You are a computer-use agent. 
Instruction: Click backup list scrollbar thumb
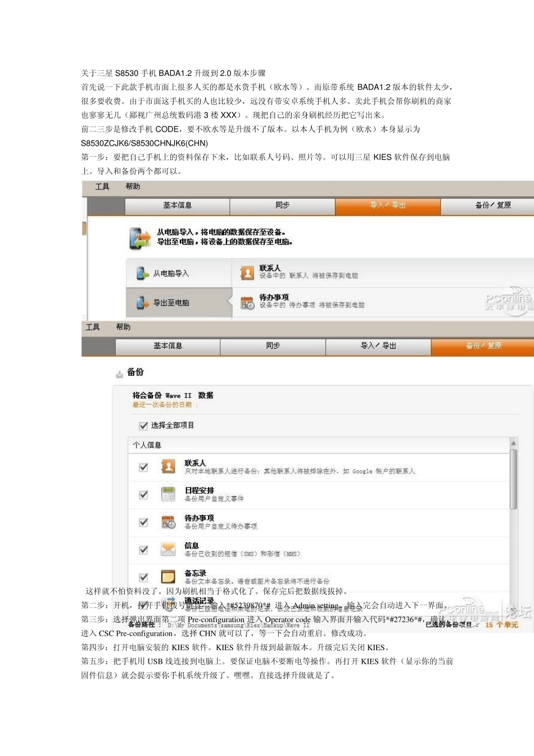[x=513, y=479]
